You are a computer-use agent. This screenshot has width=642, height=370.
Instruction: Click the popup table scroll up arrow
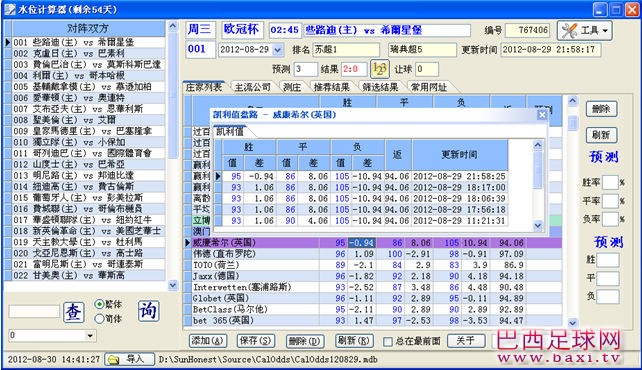[538, 145]
